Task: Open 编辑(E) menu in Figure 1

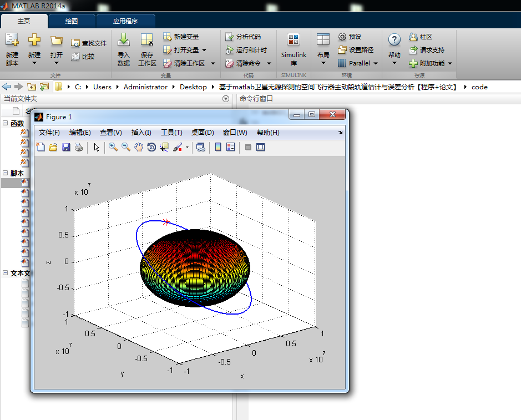Action: coord(80,133)
